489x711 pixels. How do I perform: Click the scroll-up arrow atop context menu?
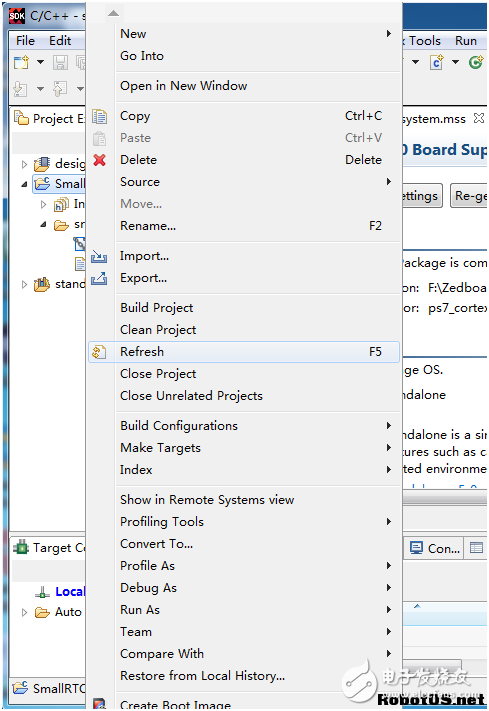[113, 14]
